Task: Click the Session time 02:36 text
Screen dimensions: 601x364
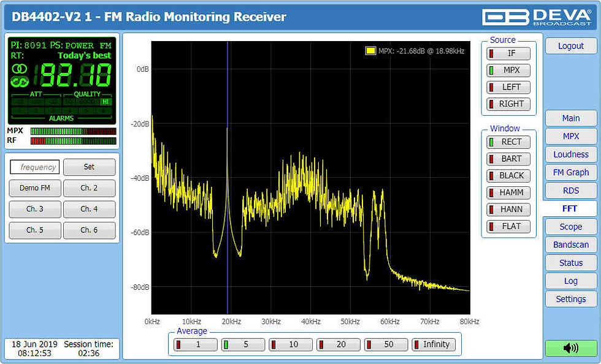Action: coord(88,349)
